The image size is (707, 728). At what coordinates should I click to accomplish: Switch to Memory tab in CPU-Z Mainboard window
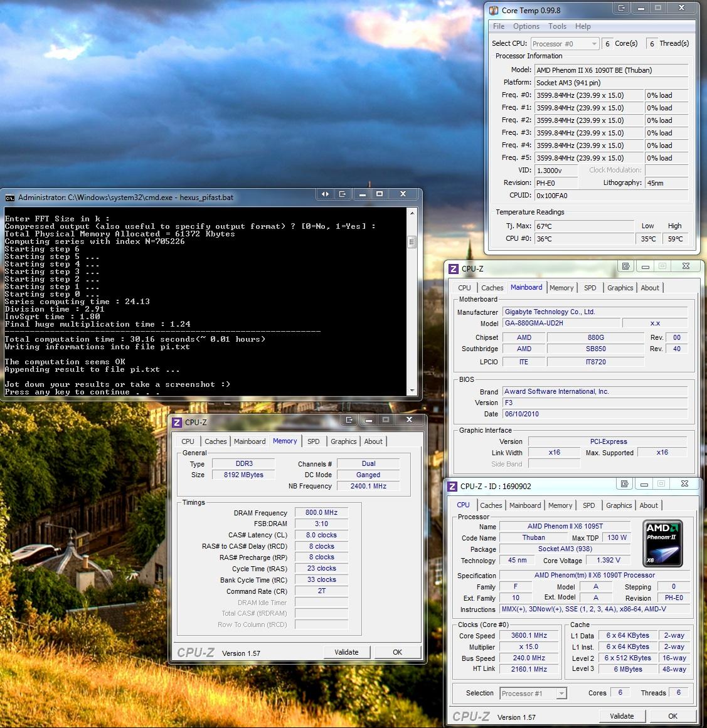coord(561,288)
